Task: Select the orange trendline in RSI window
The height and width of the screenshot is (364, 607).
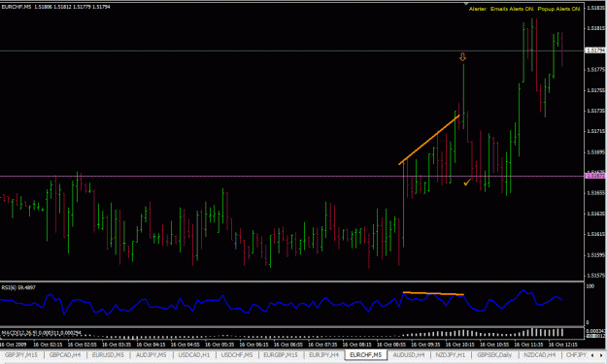Action: 433,293
